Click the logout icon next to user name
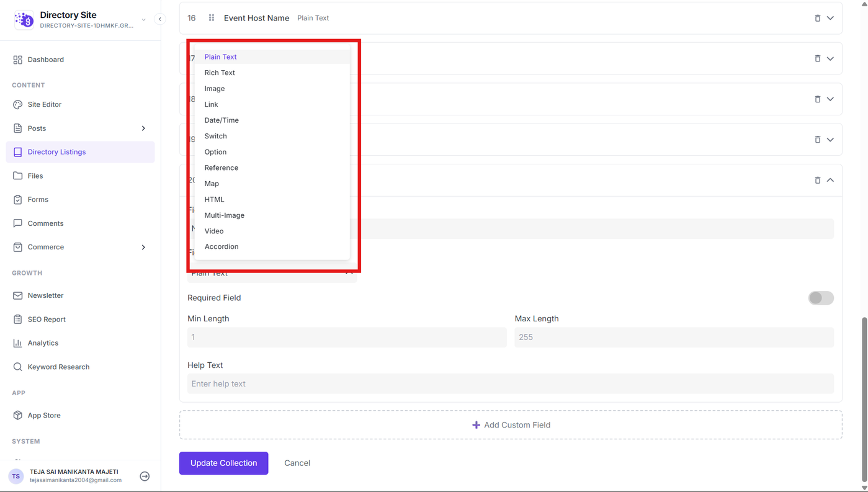 click(145, 476)
